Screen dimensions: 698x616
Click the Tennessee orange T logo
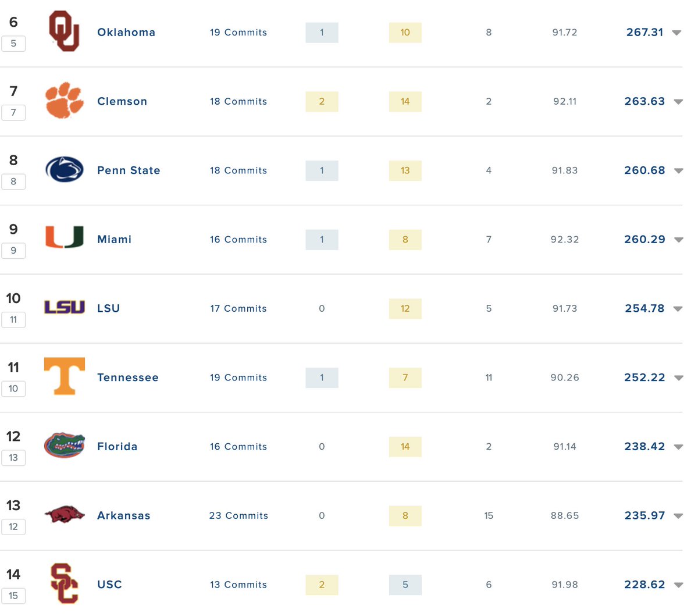[65, 376]
